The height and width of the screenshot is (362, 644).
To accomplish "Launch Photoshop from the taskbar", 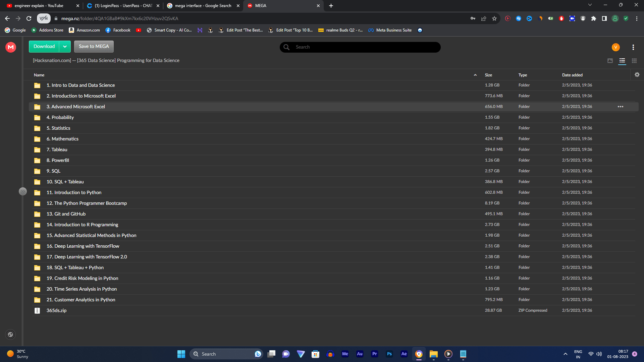I will pos(389,354).
